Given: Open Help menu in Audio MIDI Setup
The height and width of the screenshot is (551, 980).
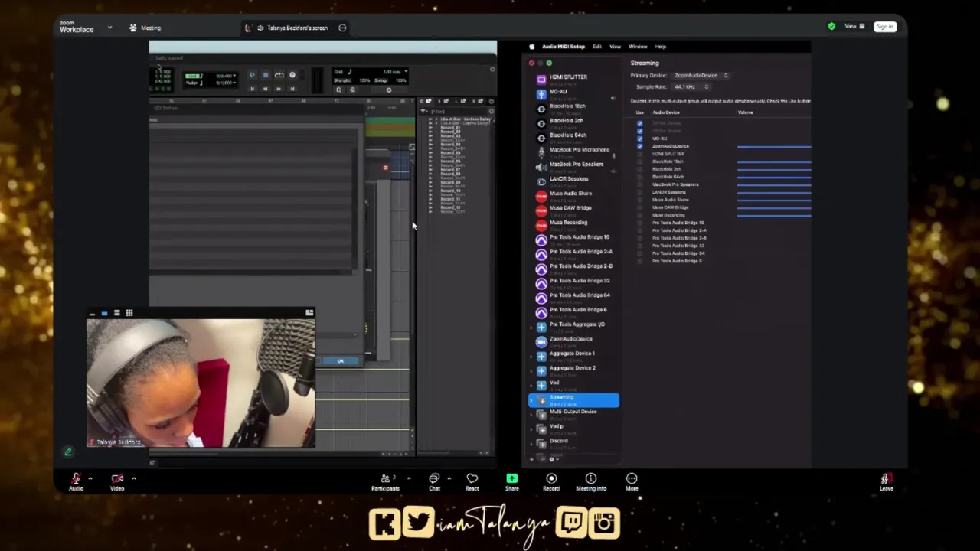Looking at the screenshot, I should click(660, 47).
